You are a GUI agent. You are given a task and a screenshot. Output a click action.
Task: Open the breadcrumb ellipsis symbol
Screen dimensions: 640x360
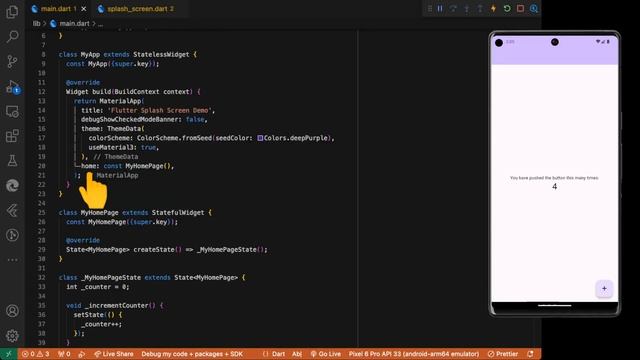tap(100, 24)
